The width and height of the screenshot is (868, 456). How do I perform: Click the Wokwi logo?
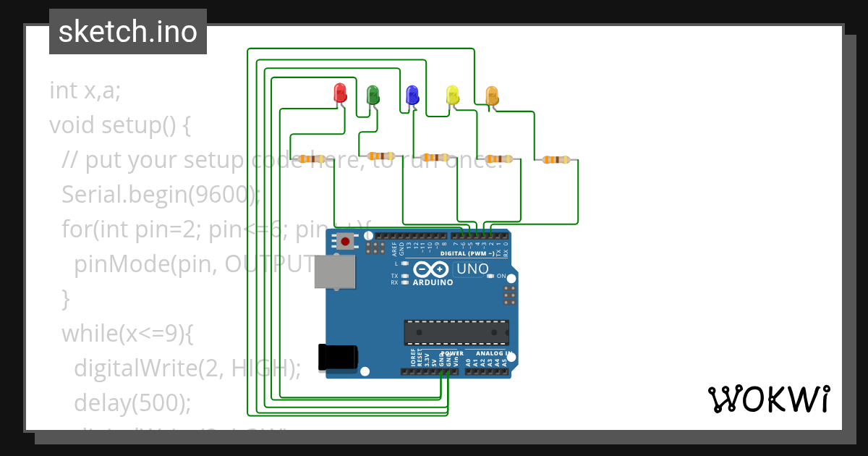click(769, 399)
